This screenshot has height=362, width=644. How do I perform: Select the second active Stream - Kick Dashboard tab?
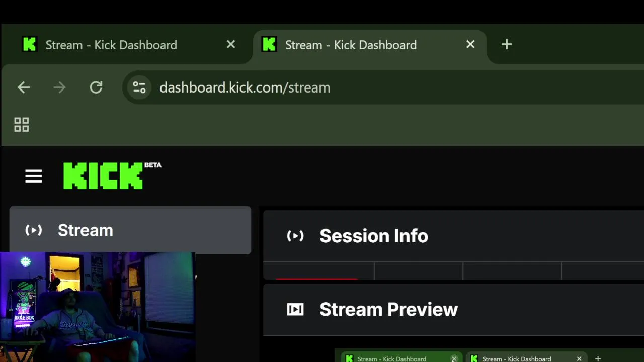370,45
